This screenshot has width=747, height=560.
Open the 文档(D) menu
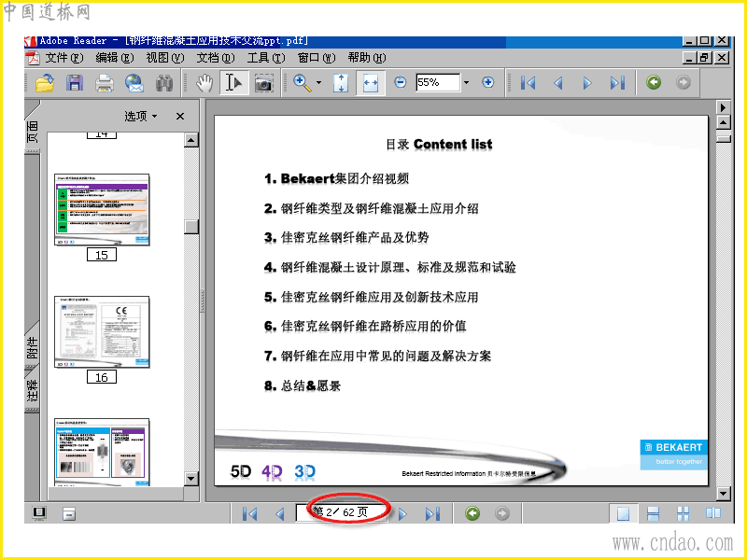(216, 58)
